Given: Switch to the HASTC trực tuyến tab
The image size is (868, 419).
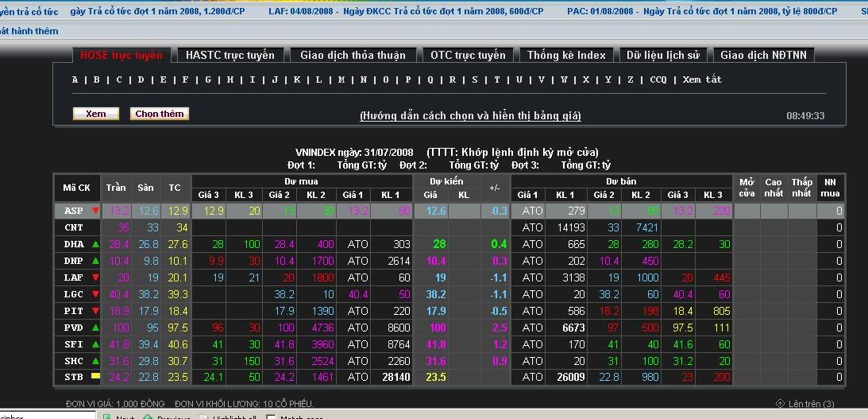Looking at the screenshot, I should (230, 55).
